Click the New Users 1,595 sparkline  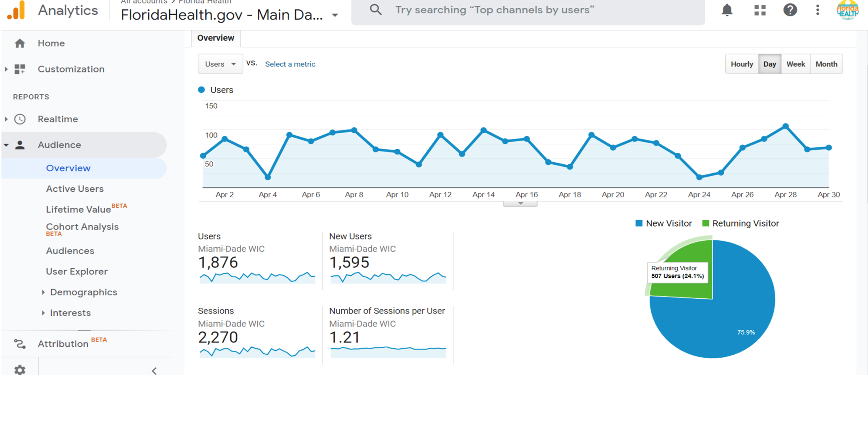pyautogui.click(x=388, y=277)
